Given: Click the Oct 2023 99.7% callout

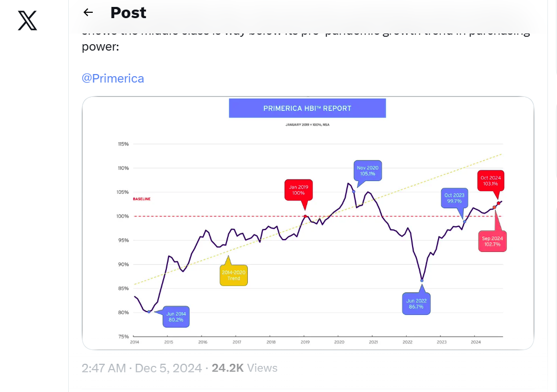Looking at the screenshot, I should [454, 198].
